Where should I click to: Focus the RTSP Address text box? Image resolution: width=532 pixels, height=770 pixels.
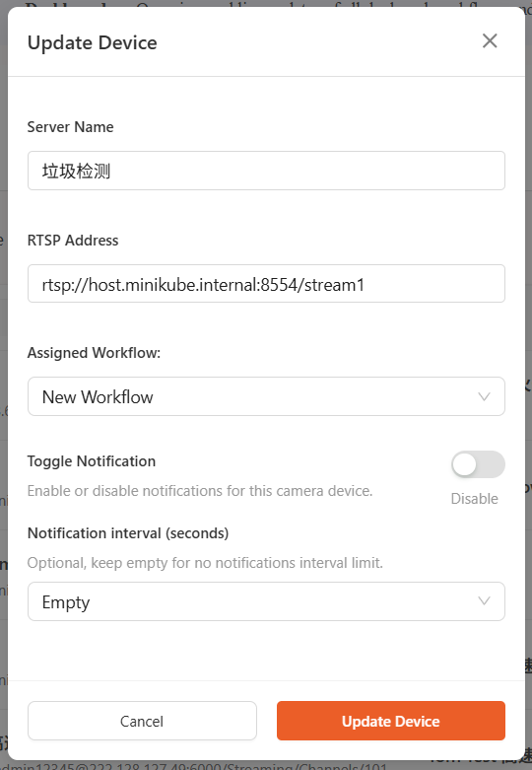click(x=266, y=284)
